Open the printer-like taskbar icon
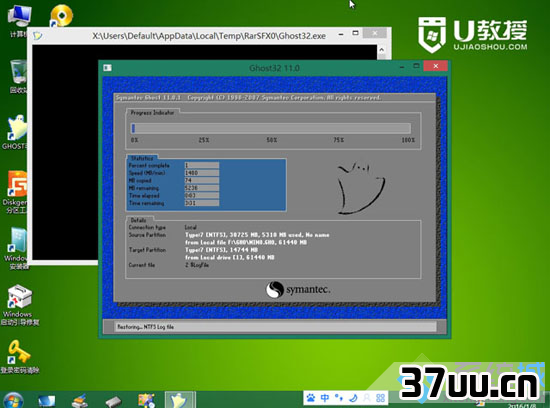This screenshot has height=408, width=550. 80,401
